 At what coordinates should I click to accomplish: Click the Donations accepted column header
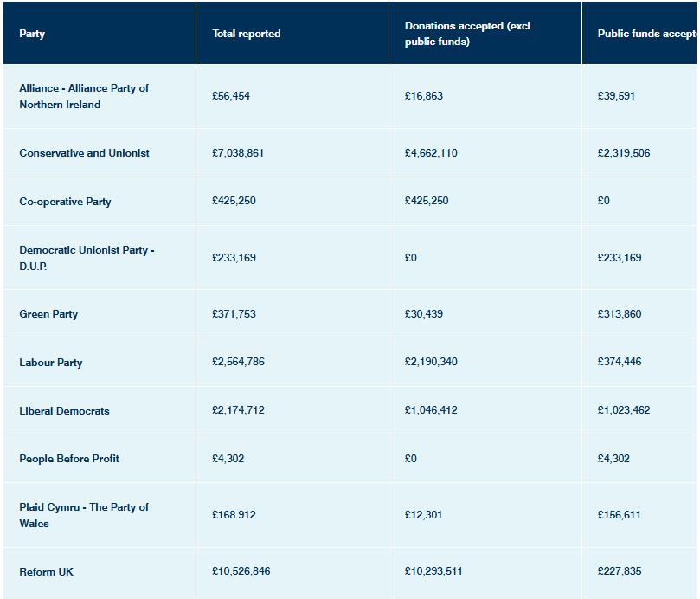pyautogui.click(x=468, y=34)
